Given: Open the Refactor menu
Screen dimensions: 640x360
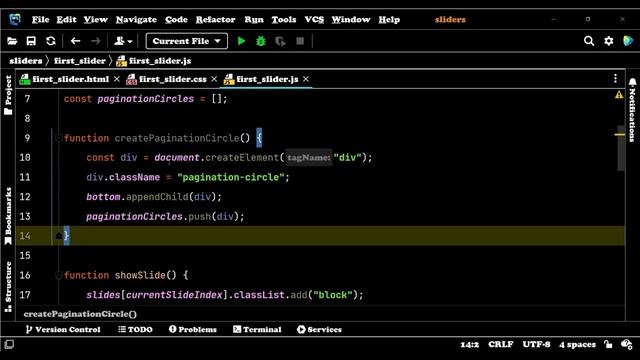Looking at the screenshot, I should click(x=215, y=20).
